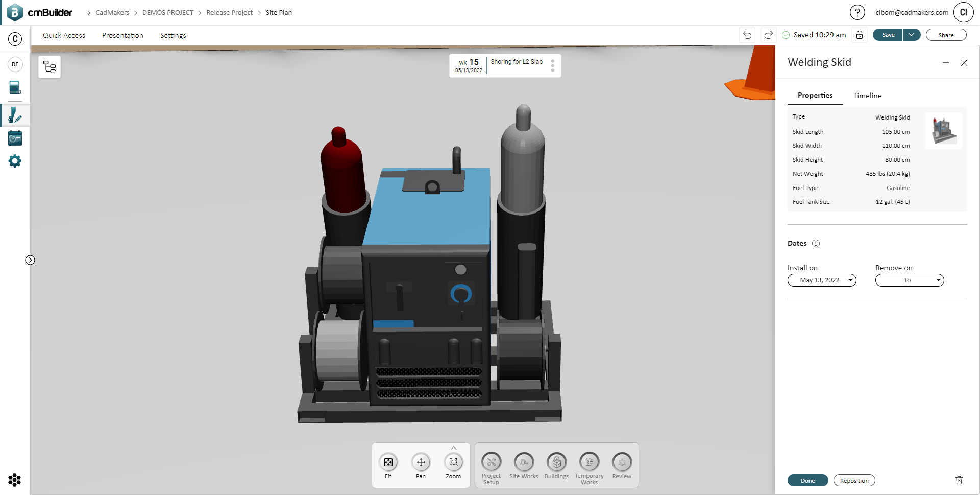The height and width of the screenshot is (495, 980).
Task: Click the Save button
Action: (888, 35)
